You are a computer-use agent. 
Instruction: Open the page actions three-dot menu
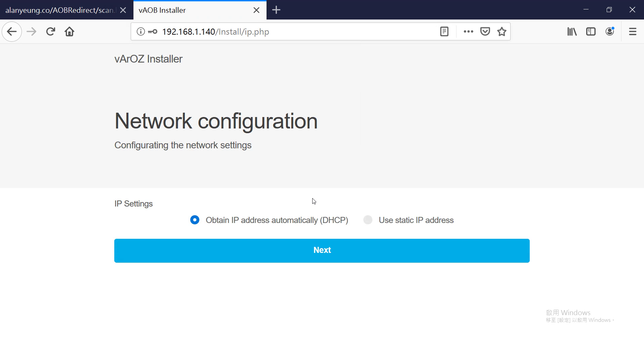pos(468,32)
